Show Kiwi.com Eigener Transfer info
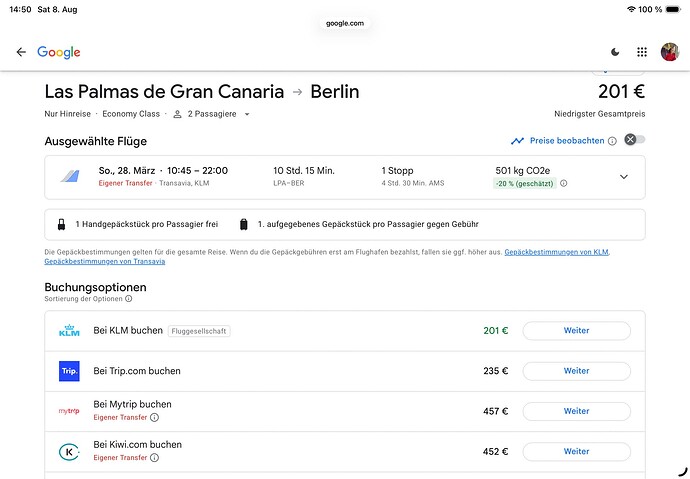Viewport: 690px width, 479px height. pos(154,458)
